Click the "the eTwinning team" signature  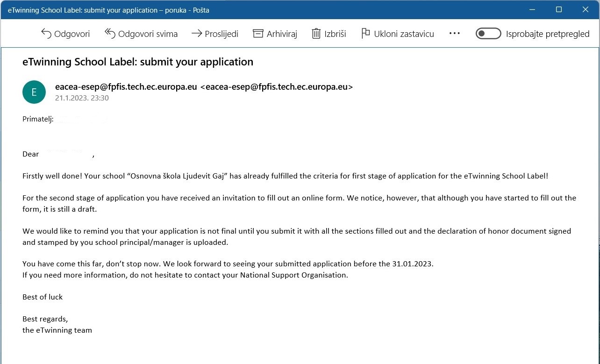click(57, 330)
